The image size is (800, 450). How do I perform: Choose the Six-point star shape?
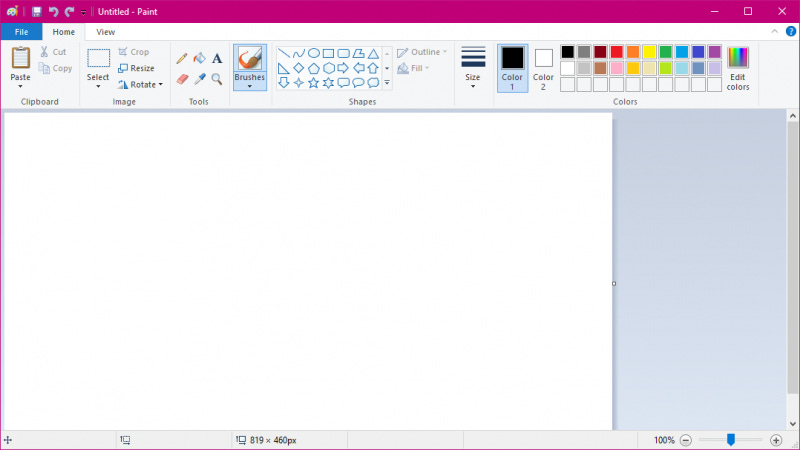[x=328, y=83]
